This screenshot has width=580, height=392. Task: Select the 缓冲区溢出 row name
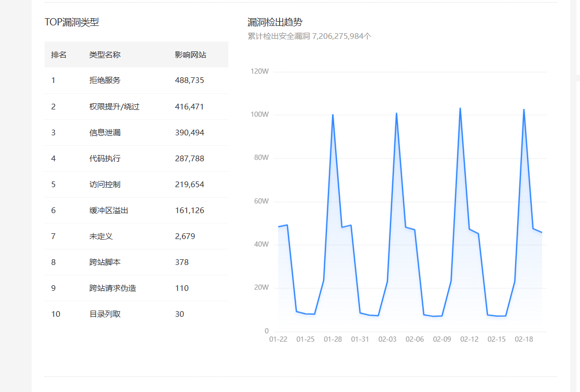[109, 211]
